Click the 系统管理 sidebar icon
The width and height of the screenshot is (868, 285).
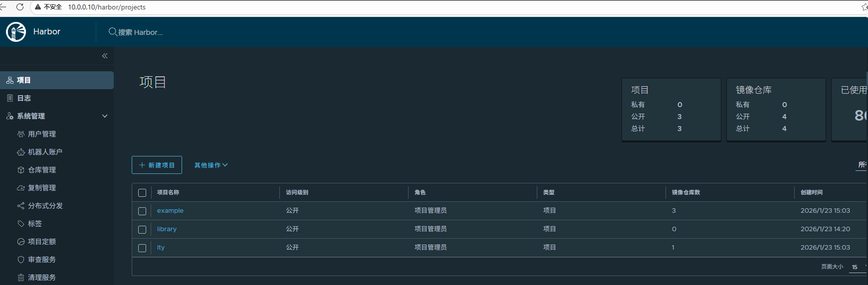[x=10, y=116]
